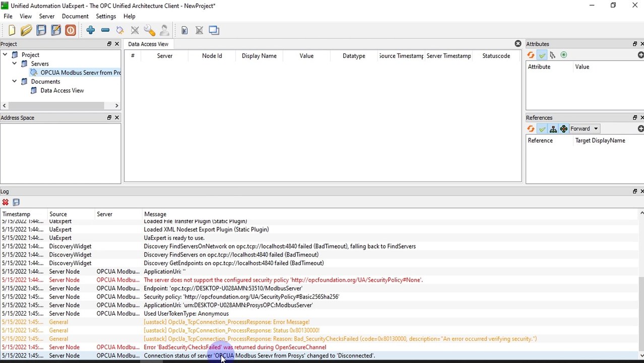This screenshot has width=644, height=363.
Task: Refresh the Attributes panel
Action: [x=531, y=55]
